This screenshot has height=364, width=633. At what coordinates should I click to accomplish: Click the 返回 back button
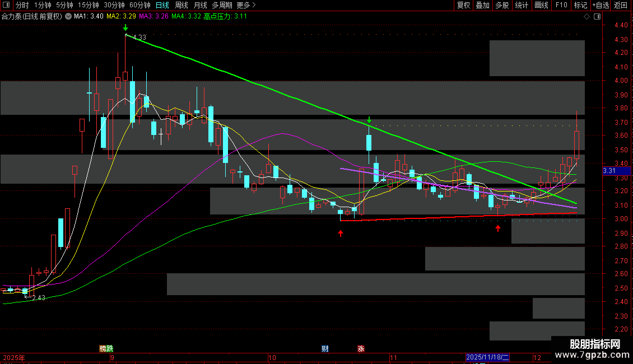click(x=621, y=5)
